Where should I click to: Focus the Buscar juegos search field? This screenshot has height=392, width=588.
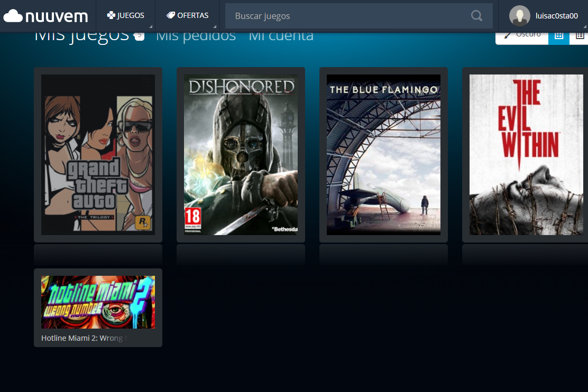[359, 16]
